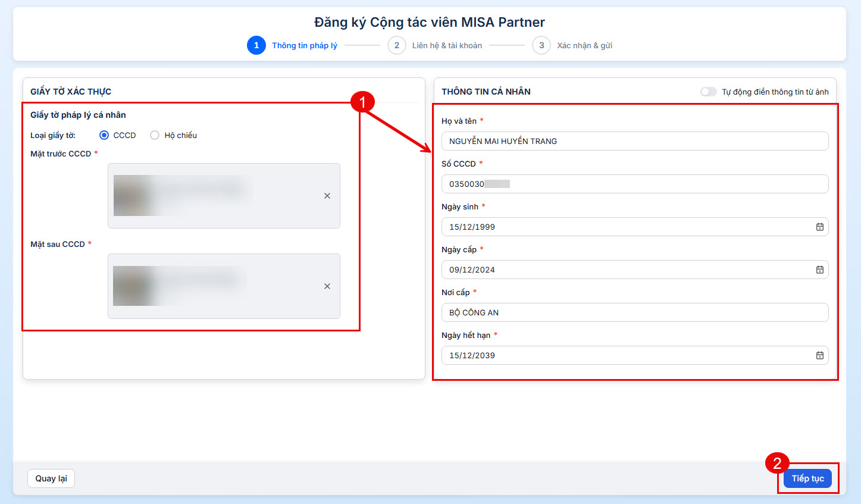The height and width of the screenshot is (504, 861).
Task: Click the Loại giấy tờ label
Action: point(53,135)
